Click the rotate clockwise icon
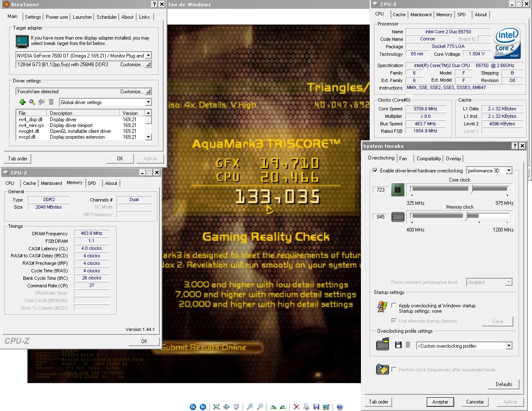 pyautogui.click(x=273, y=407)
